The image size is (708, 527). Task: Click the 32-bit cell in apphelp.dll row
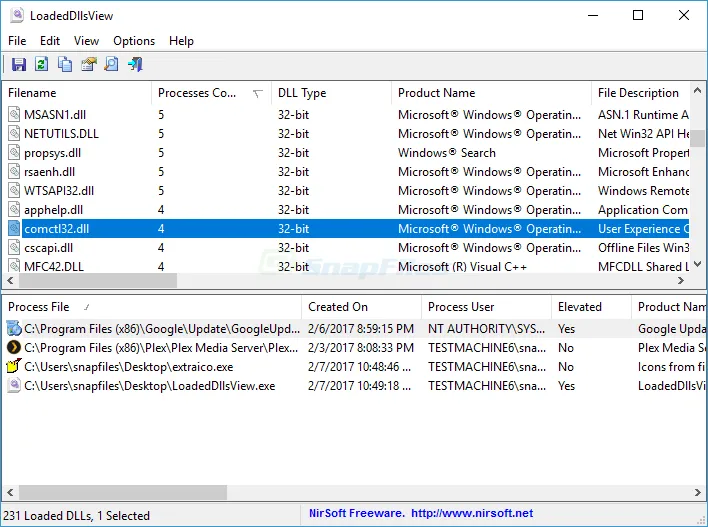pos(293,210)
